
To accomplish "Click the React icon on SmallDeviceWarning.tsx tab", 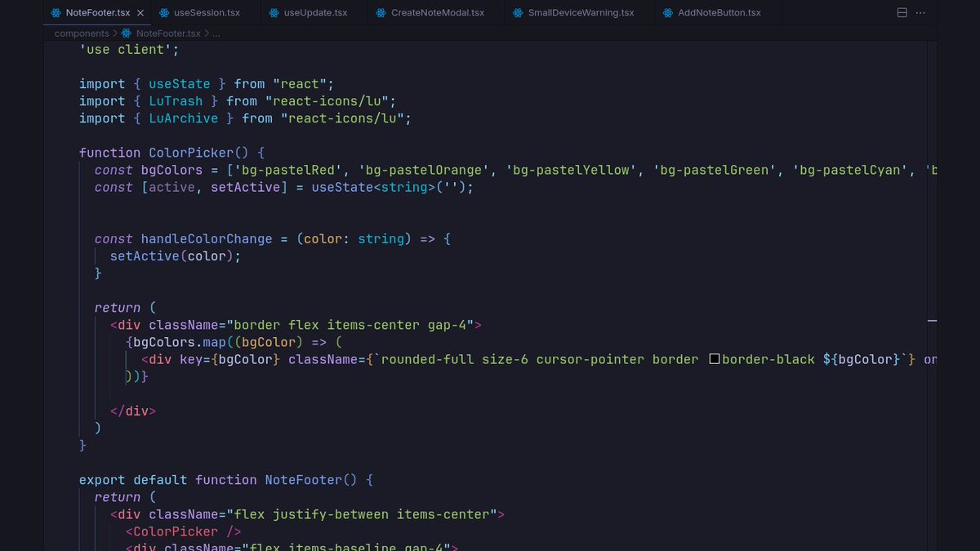I will click(518, 13).
